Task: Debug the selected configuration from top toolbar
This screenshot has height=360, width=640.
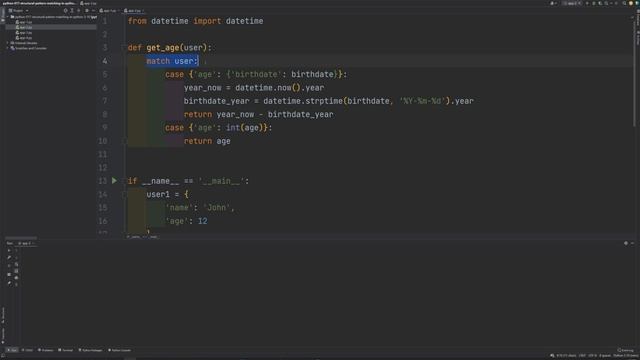Action: (594, 3)
